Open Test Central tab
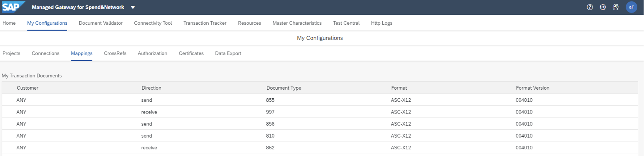This screenshot has height=156, width=644. 346,23
